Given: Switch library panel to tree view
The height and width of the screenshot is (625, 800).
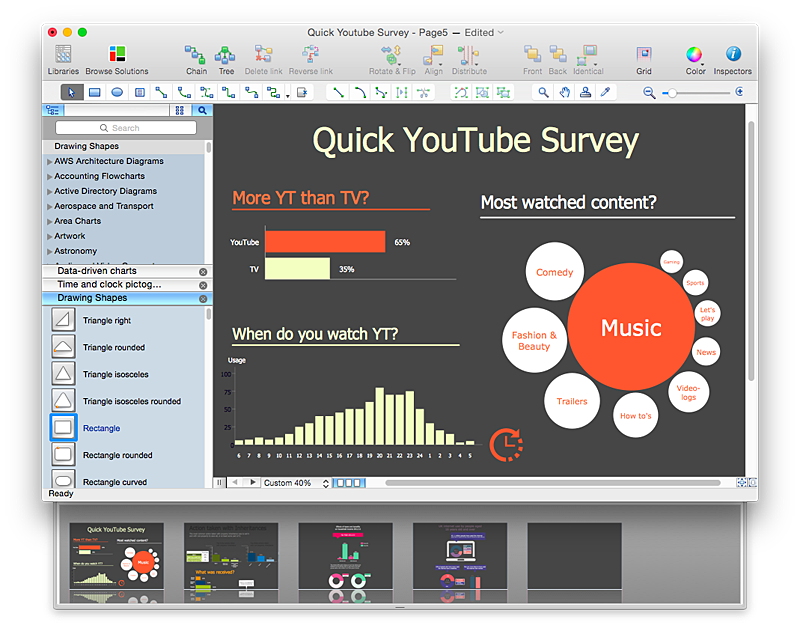Looking at the screenshot, I should point(53,110).
